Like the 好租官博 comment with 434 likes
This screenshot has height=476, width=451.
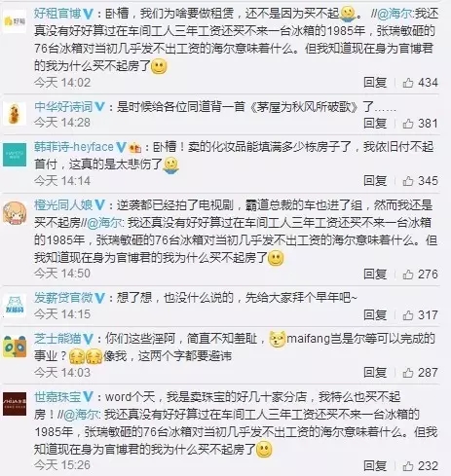click(x=408, y=83)
